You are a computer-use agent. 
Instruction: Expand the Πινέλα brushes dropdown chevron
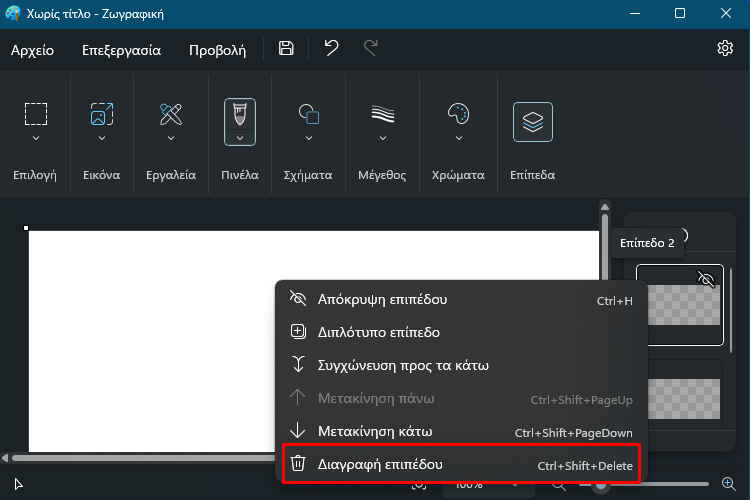[240, 138]
